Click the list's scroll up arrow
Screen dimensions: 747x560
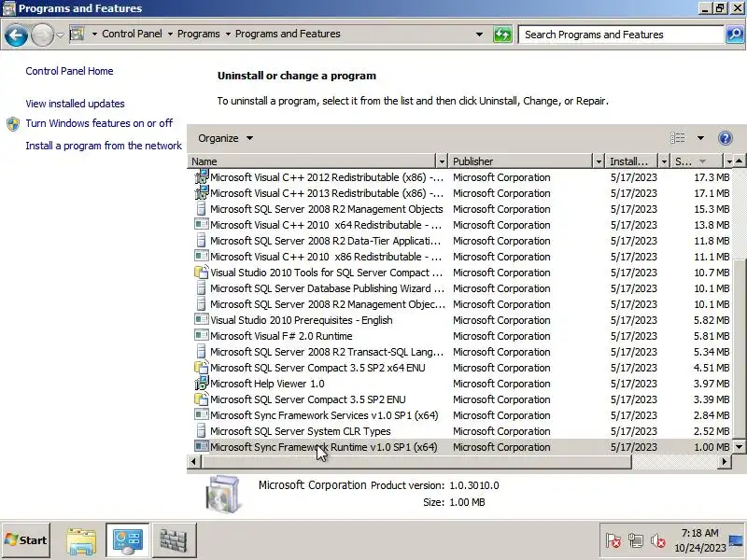(739, 161)
